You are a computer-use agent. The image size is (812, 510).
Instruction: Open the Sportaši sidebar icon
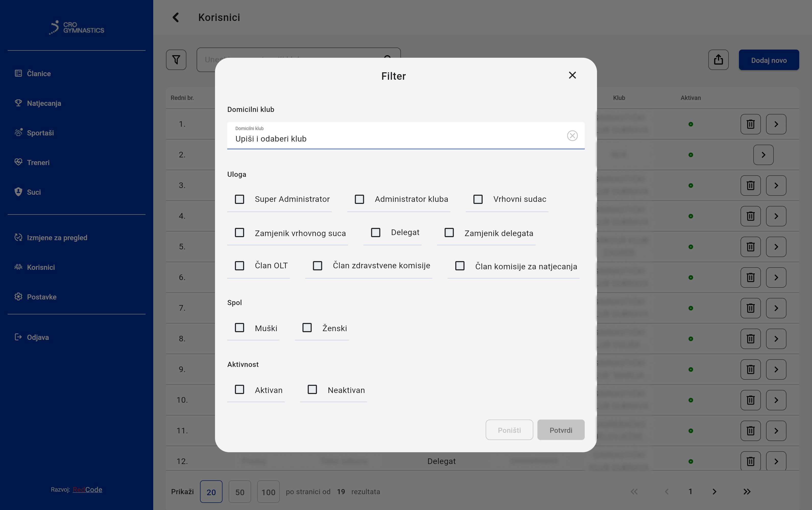[19, 133]
